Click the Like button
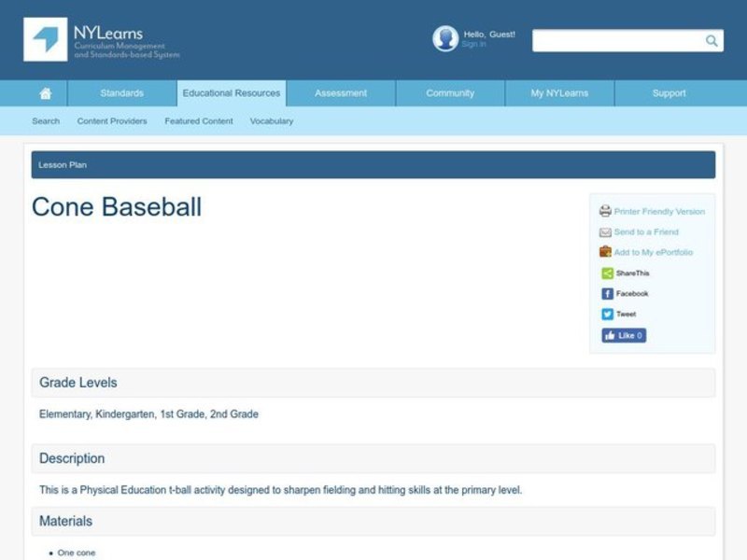The height and width of the screenshot is (560, 747). click(623, 335)
